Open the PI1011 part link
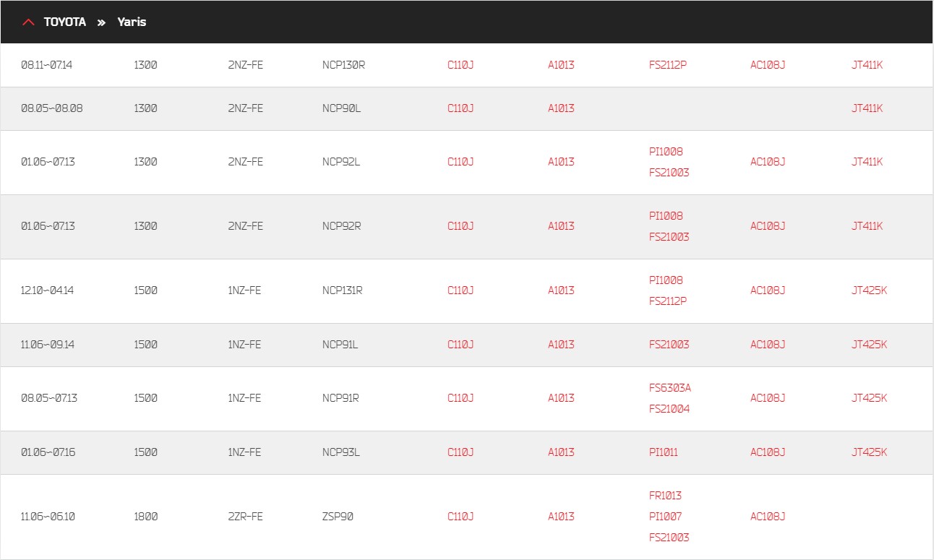Viewport: 934px width, 560px height. 664,452
